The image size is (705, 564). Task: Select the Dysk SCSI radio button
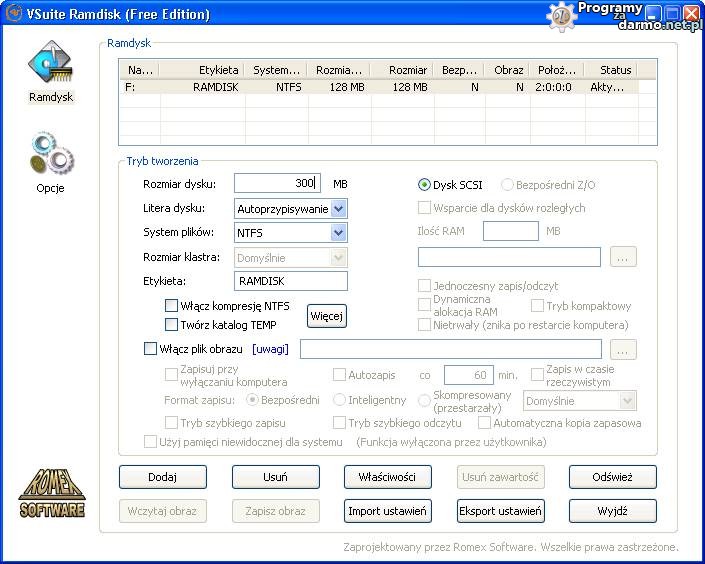(x=424, y=184)
